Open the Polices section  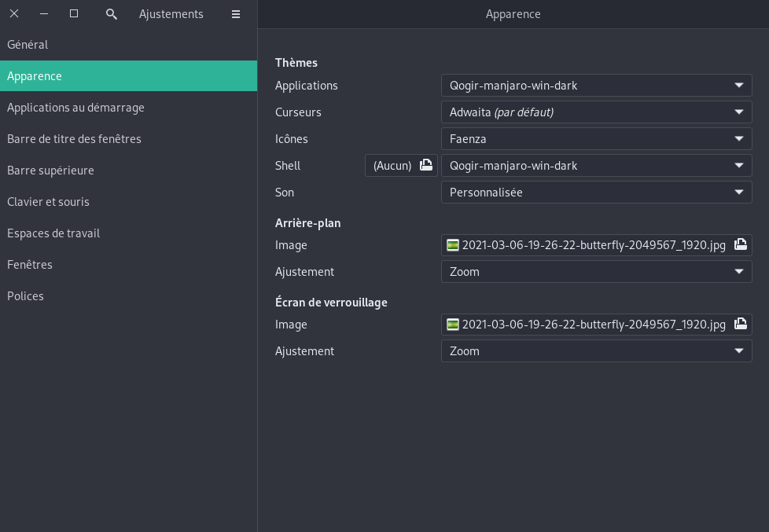[x=128, y=295]
